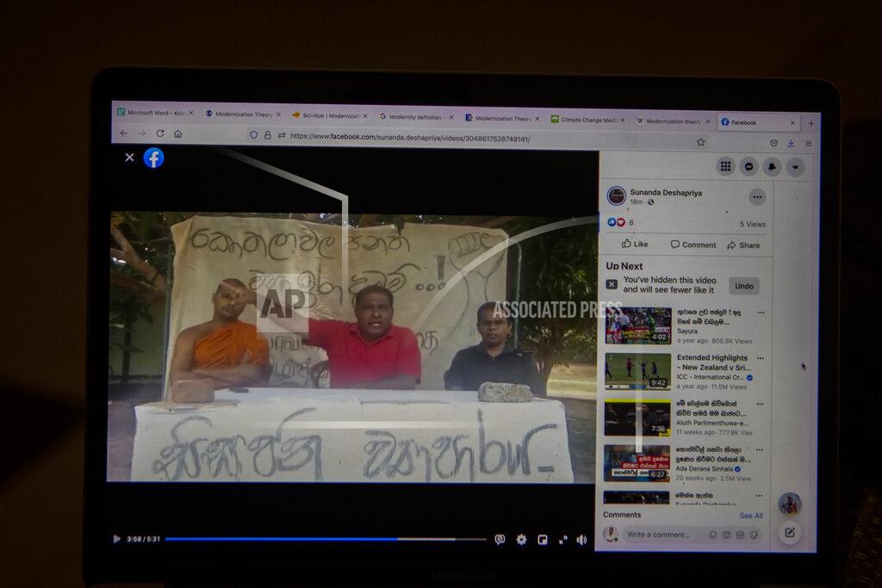882x588 pixels.
Task: View the post's reaction icons
Action: coord(616,222)
